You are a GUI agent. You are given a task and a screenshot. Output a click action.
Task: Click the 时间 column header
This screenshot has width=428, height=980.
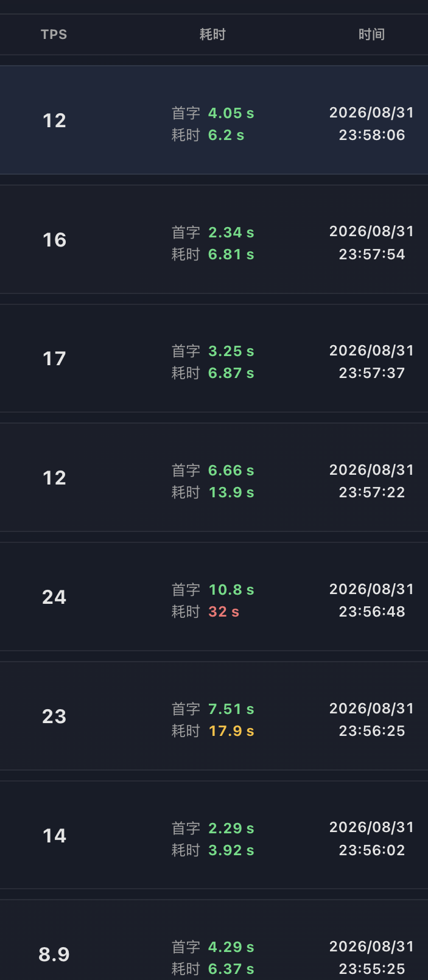pyautogui.click(x=371, y=35)
